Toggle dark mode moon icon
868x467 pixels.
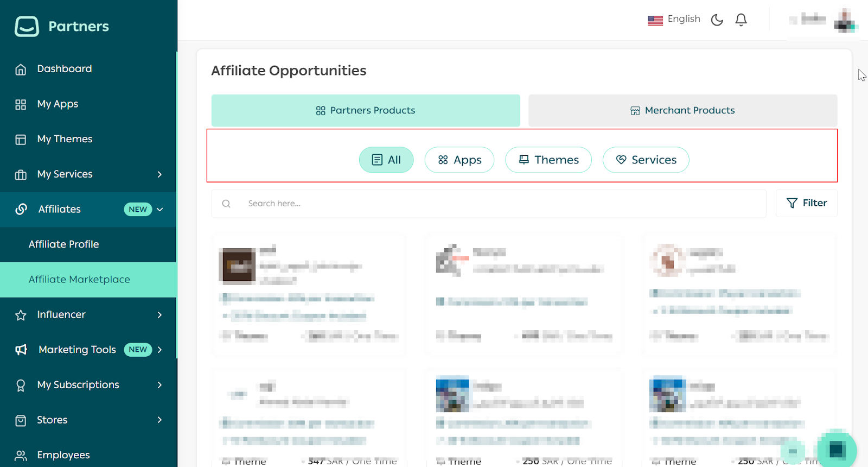[x=717, y=20]
